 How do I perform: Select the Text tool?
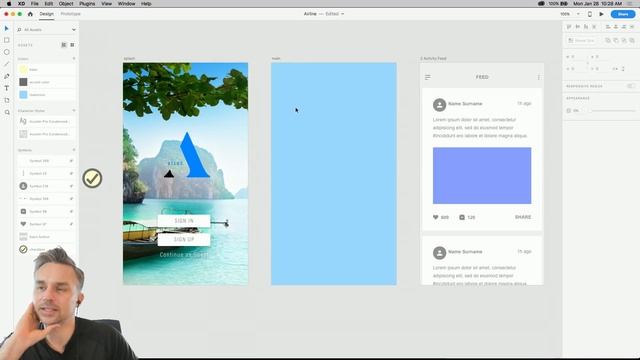click(7, 88)
